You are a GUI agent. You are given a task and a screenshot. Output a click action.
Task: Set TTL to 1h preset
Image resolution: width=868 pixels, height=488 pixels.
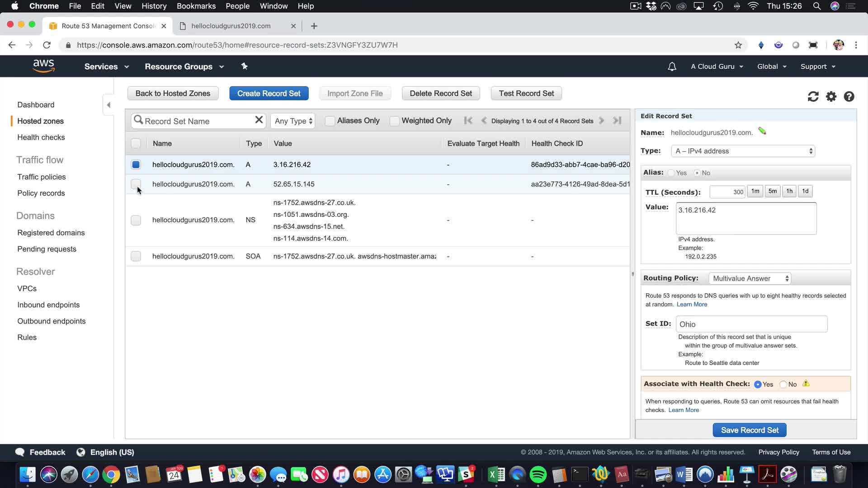tap(789, 191)
